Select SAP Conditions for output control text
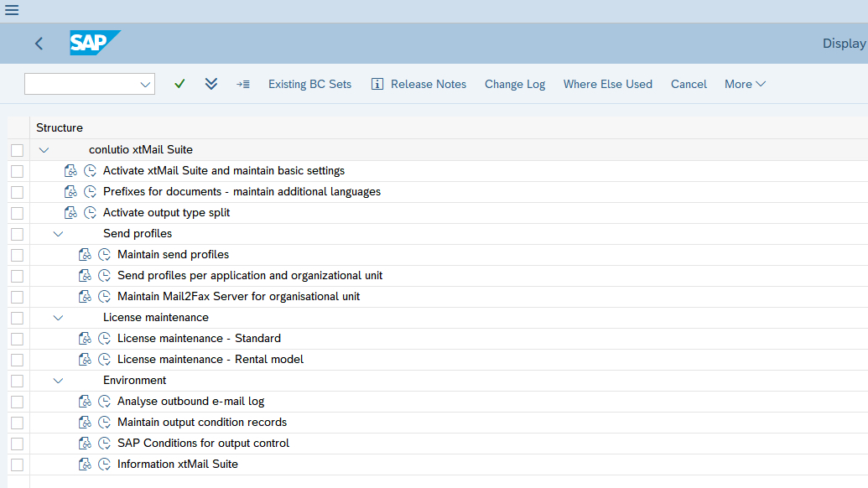The width and height of the screenshot is (868, 488). tap(203, 444)
